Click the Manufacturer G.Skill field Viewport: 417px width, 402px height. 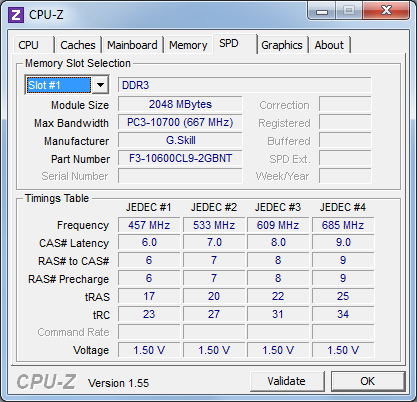tap(180, 140)
